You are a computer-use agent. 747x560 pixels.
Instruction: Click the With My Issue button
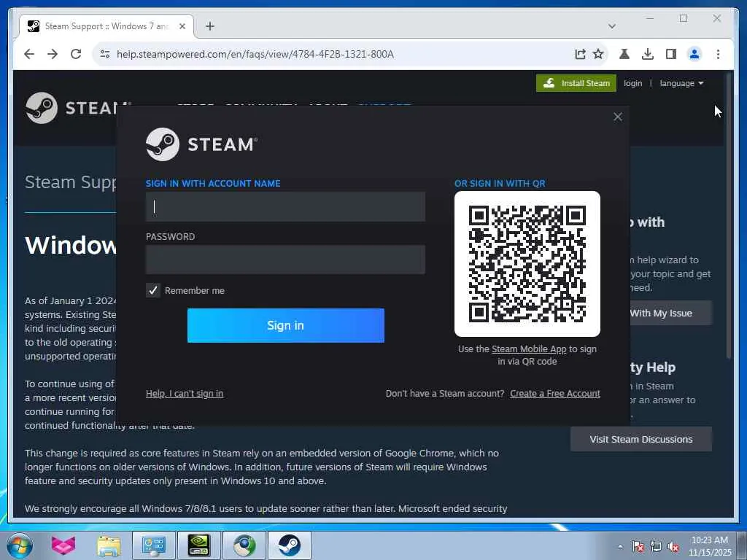[x=671, y=313]
